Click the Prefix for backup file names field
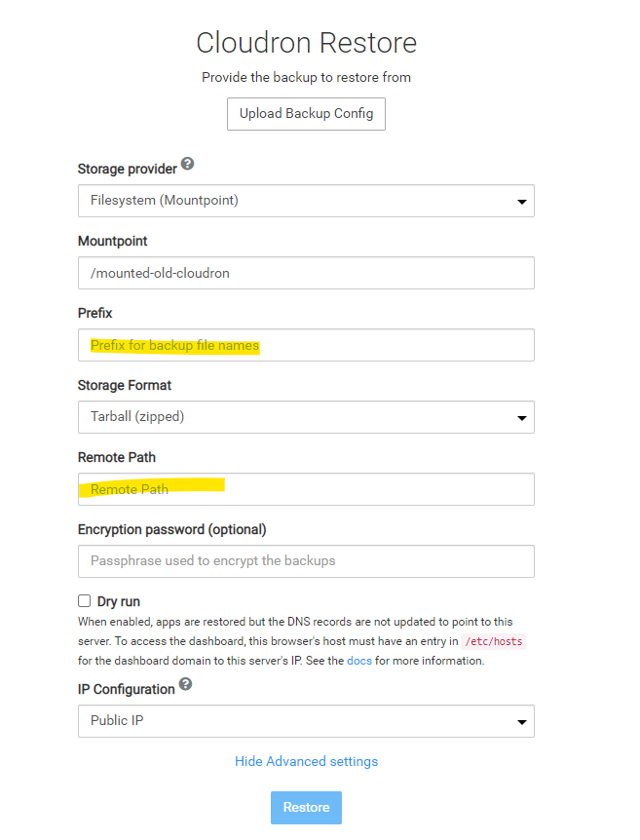The image size is (640, 840). pyautogui.click(x=306, y=345)
